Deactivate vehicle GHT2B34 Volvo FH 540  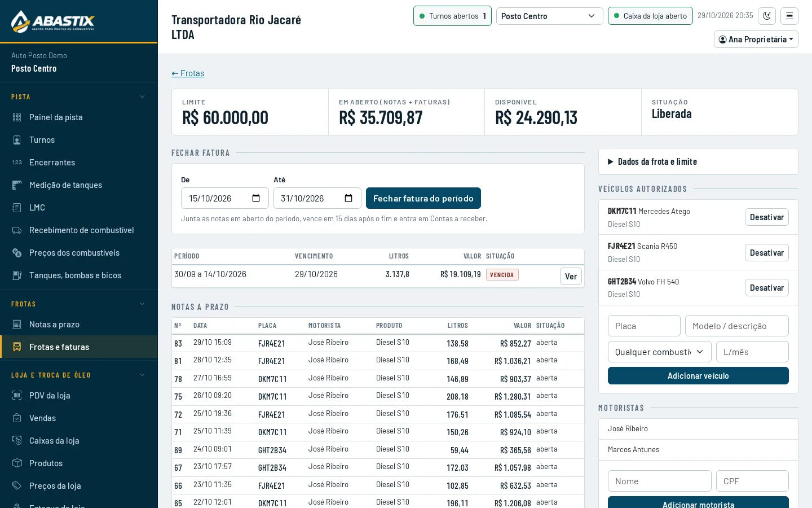(x=767, y=288)
